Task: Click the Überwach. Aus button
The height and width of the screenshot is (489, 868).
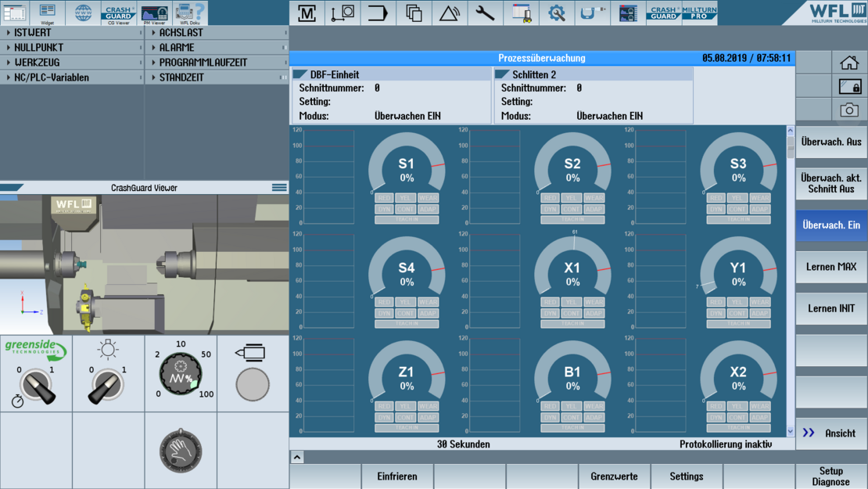Action: tap(831, 142)
